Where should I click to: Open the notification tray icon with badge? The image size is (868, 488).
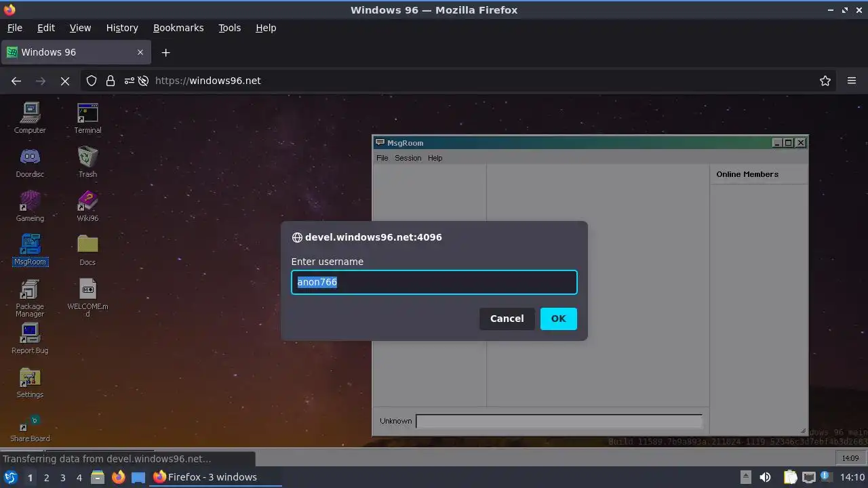(x=826, y=477)
